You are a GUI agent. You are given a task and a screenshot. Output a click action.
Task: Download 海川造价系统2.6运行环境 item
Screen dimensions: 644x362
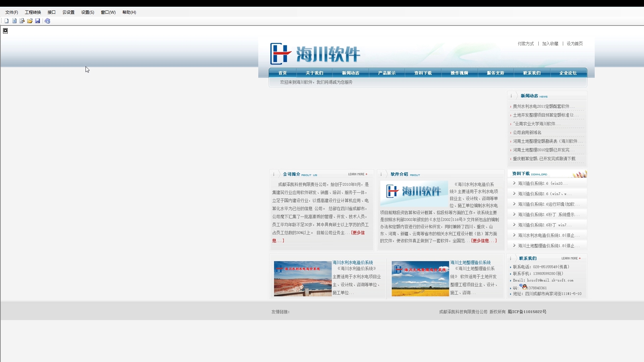pyautogui.click(x=548, y=204)
